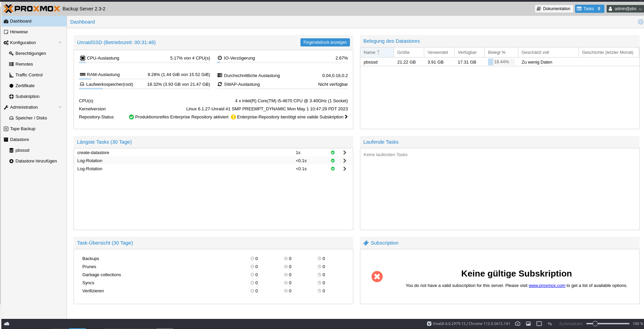Go to Traffic Control settings

34,75
